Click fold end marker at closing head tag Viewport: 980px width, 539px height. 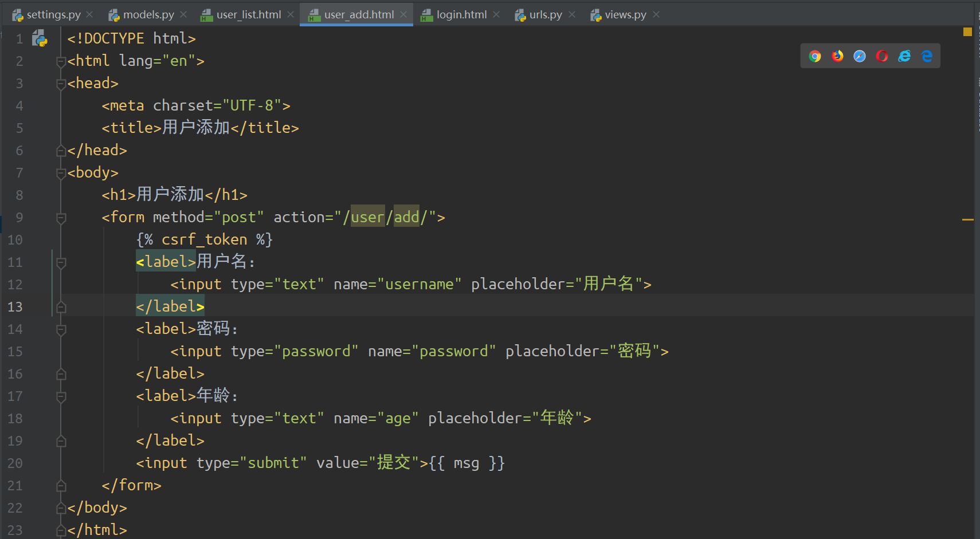click(x=61, y=151)
